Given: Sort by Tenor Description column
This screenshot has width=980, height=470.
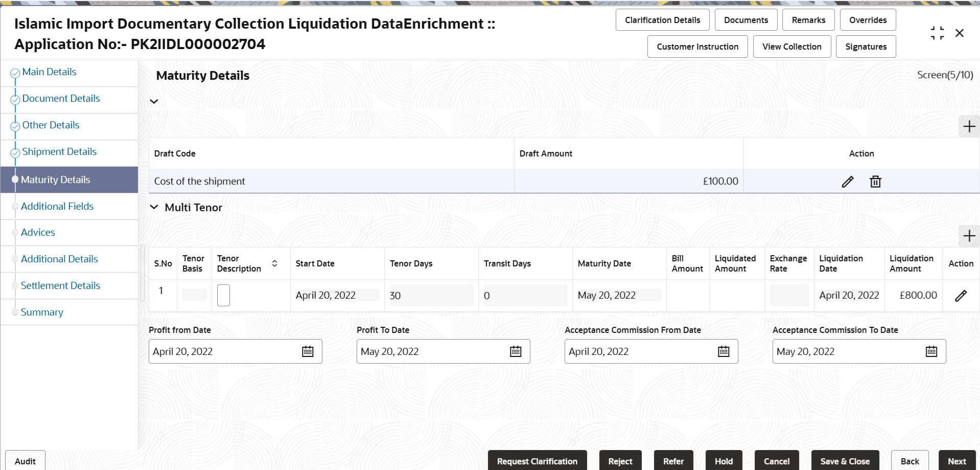Looking at the screenshot, I should [274, 263].
